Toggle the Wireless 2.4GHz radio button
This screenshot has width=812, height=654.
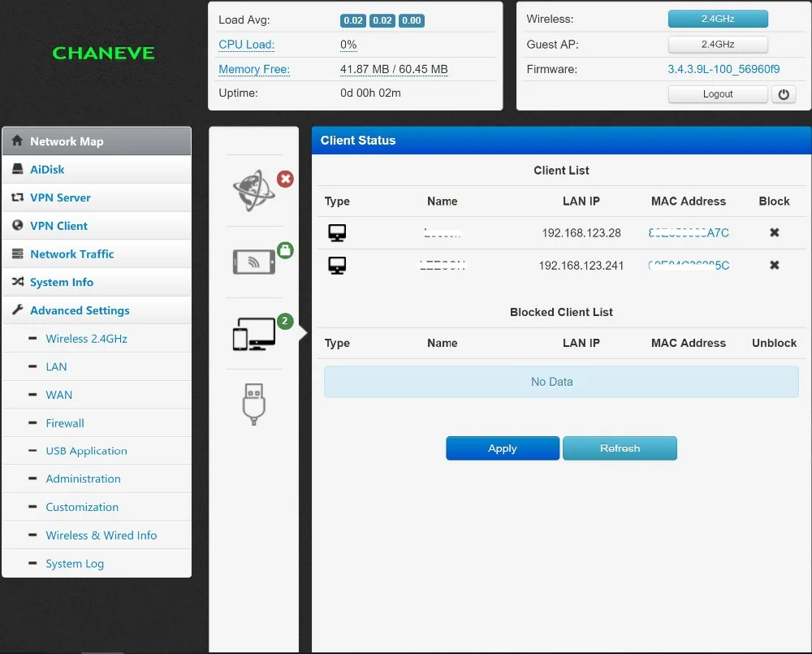(x=718, y=19)
